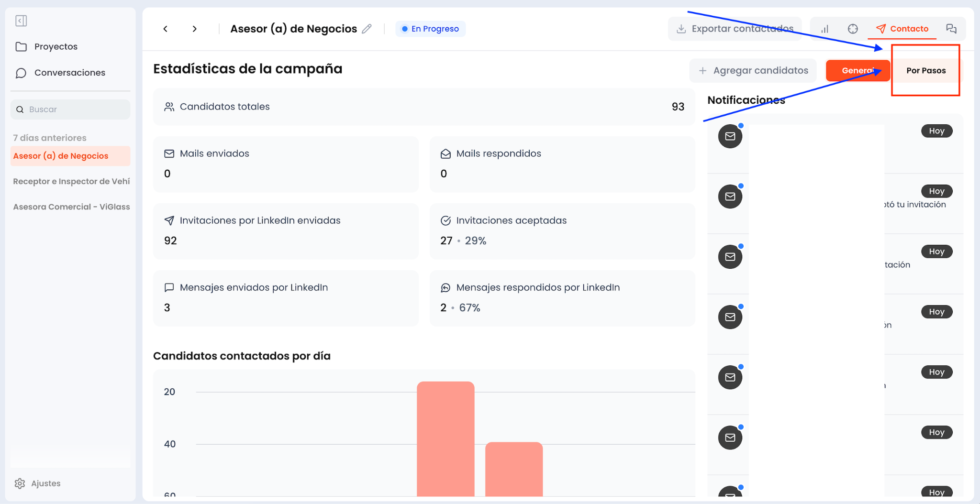Open the first notification mail icon
Screen dimensions: 980x504
tap(730, 136)
